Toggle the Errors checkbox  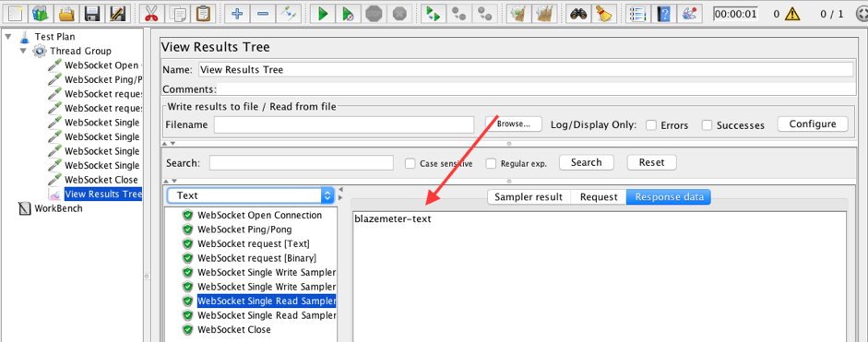click(x=651, y=125)
